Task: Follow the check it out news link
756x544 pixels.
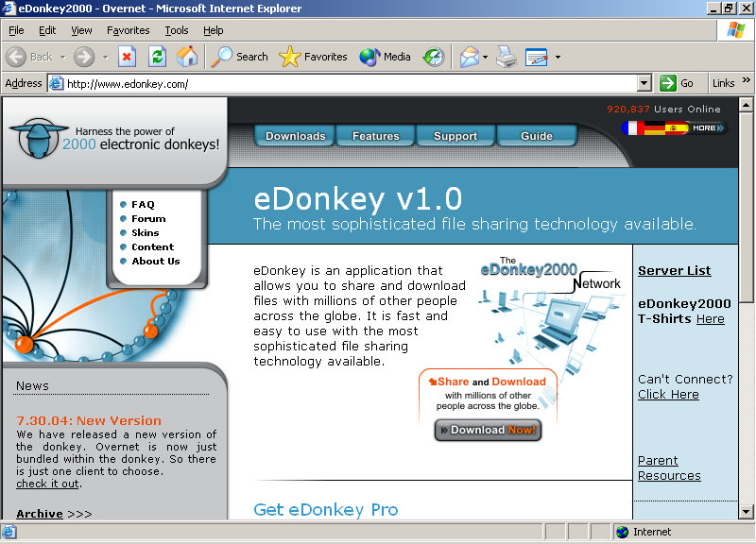Action: point(47,484)
